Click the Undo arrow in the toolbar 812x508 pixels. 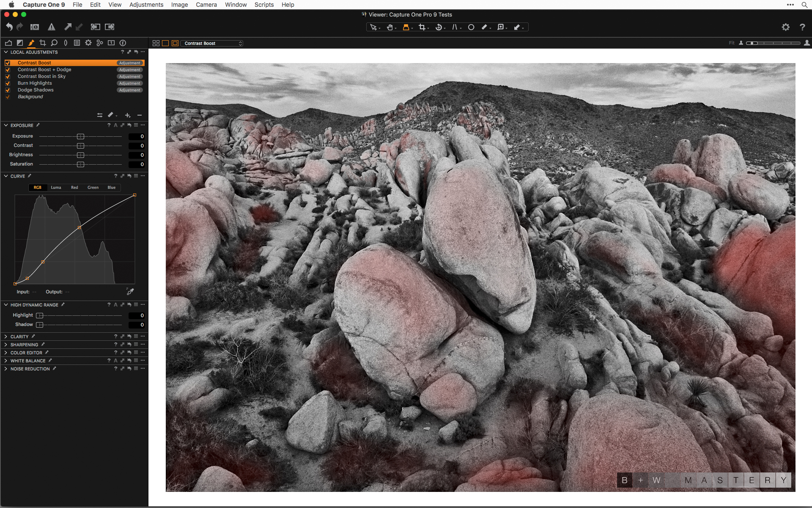coord(9,27)
